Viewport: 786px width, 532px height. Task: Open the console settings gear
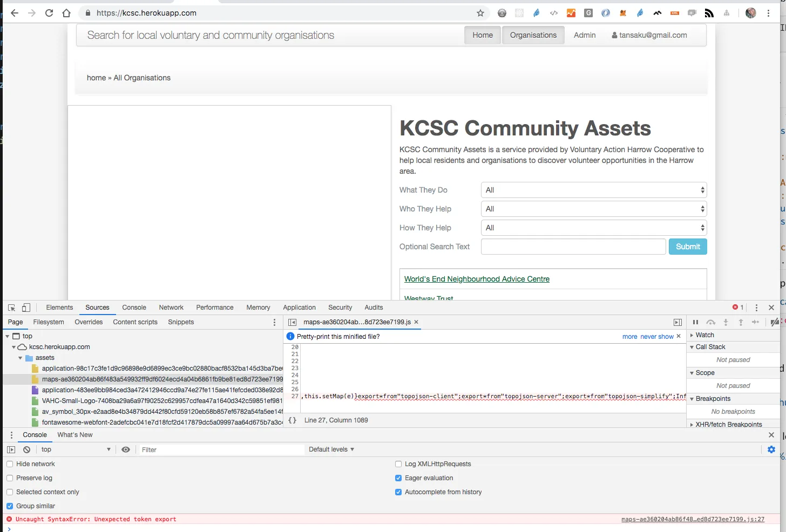point(771,449)
